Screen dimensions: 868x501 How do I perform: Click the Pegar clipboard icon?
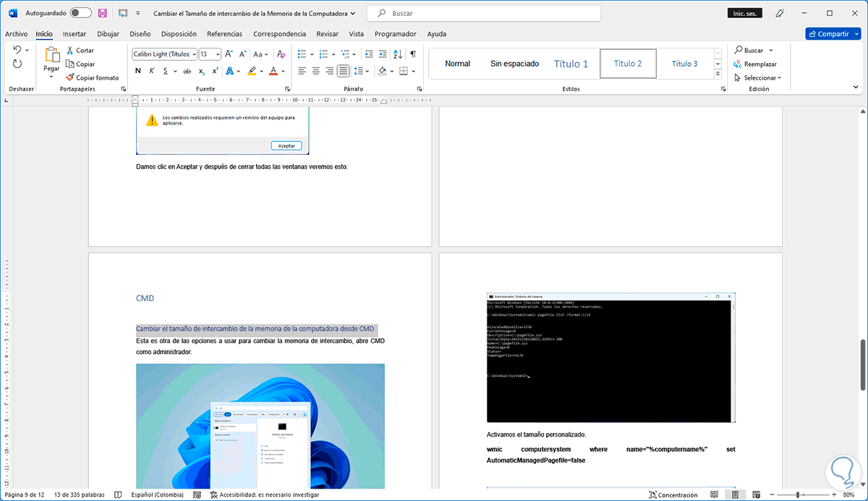[51, 54]
